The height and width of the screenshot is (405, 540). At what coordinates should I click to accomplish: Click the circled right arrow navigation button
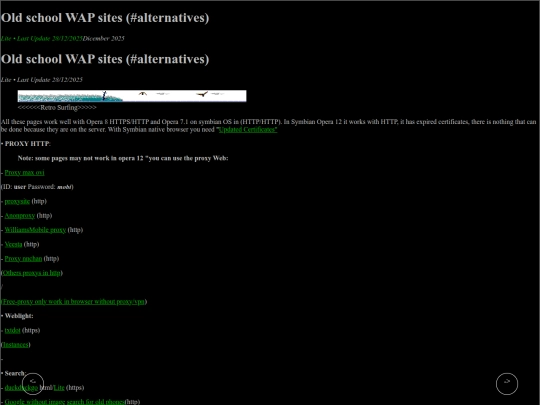[x=507, y=384]
